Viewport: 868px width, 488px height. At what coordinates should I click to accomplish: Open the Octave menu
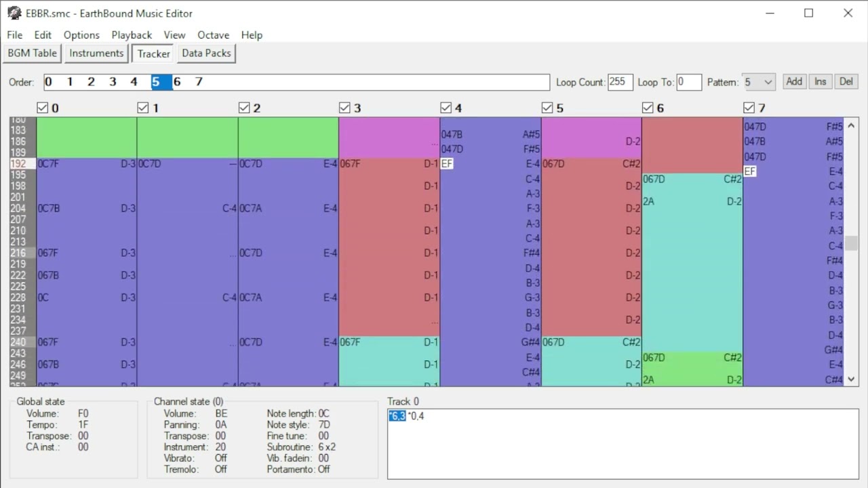[213, 35]
